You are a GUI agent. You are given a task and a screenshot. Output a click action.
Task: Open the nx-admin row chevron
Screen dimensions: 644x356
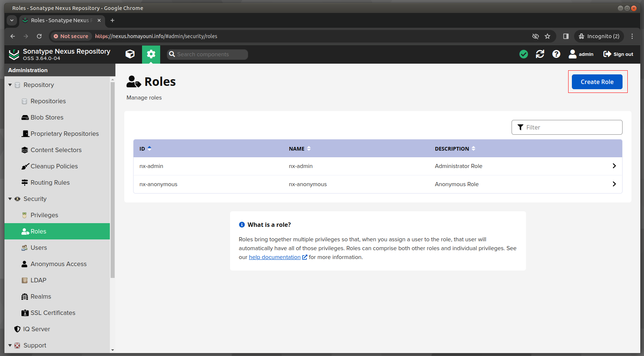click(x=614, y=166)
